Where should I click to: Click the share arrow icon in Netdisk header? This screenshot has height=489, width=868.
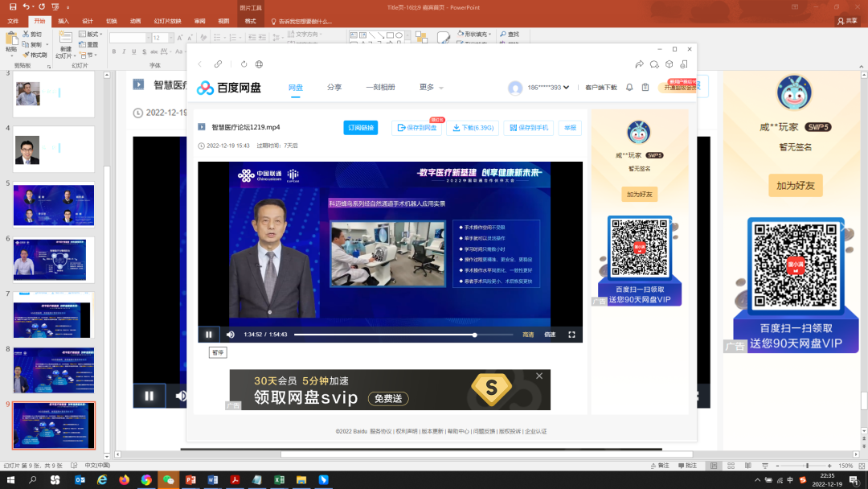[640, 64]
